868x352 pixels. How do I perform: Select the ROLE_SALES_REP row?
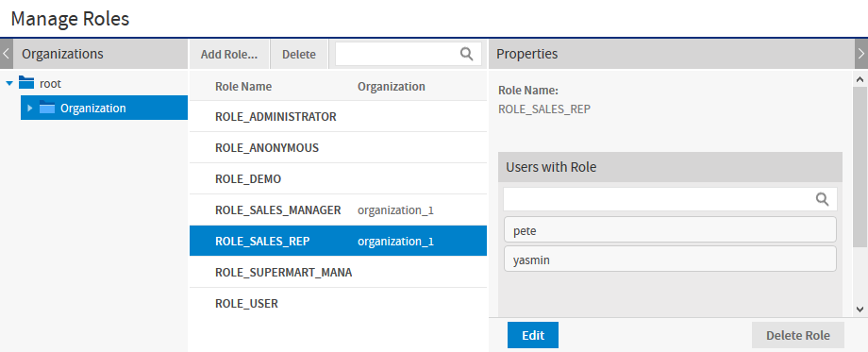pyautogui.click(x=338, y=241)
